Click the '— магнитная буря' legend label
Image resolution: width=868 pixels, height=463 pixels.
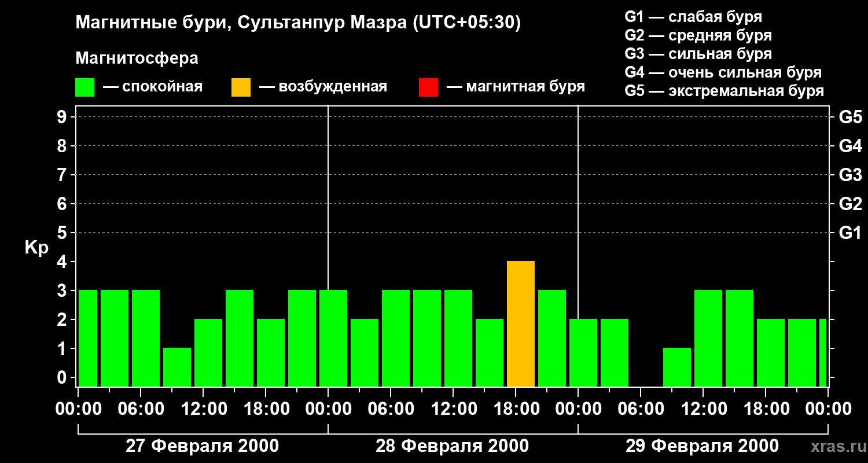(516, 87)
